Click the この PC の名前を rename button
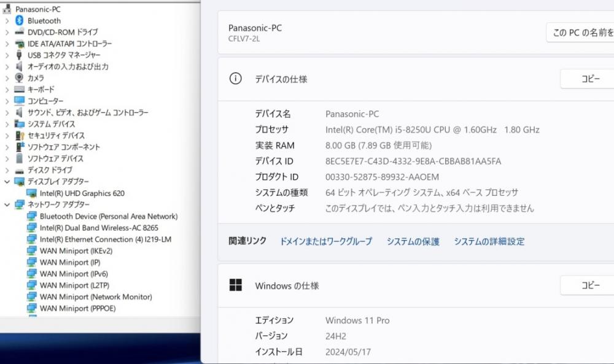The height and width of the screenshot is (364, 614). pyautogui.click(x=580, y=33)
